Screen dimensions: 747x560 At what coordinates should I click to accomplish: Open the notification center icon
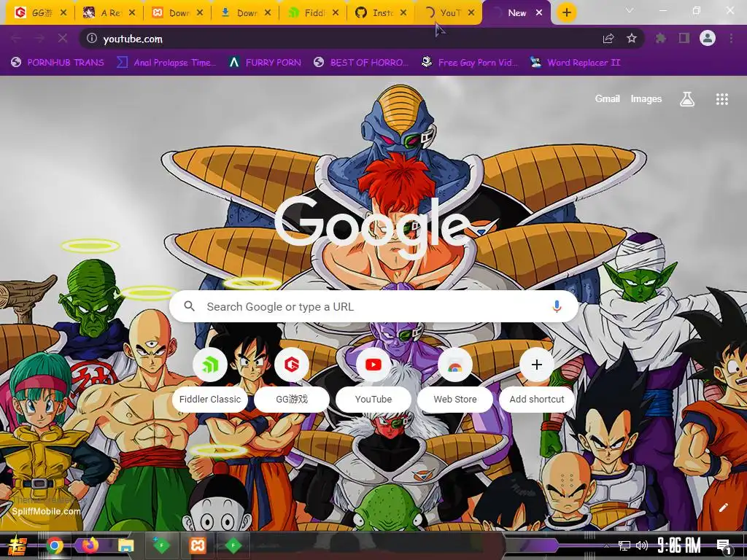pos(723,545)
